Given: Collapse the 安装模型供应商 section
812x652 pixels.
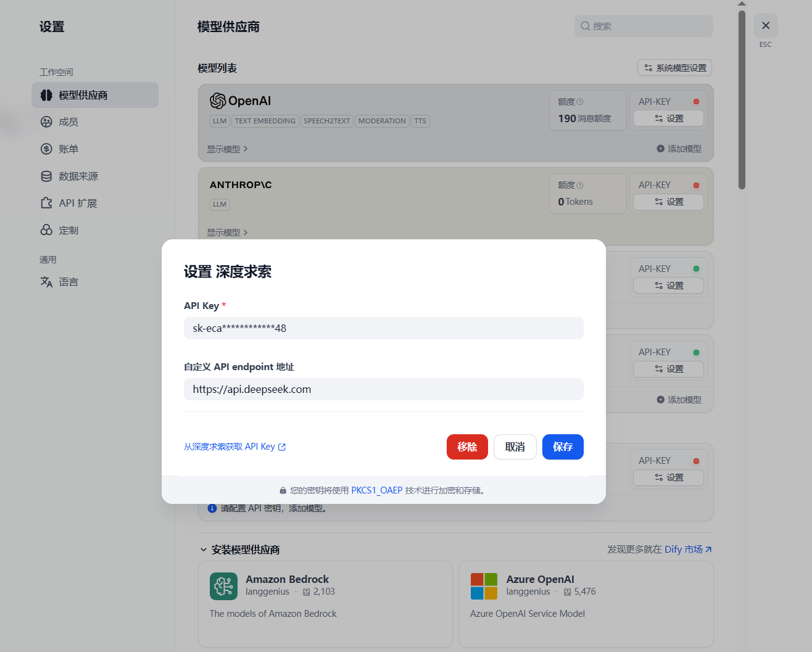Looking at the screenshot, I should 204,549.
